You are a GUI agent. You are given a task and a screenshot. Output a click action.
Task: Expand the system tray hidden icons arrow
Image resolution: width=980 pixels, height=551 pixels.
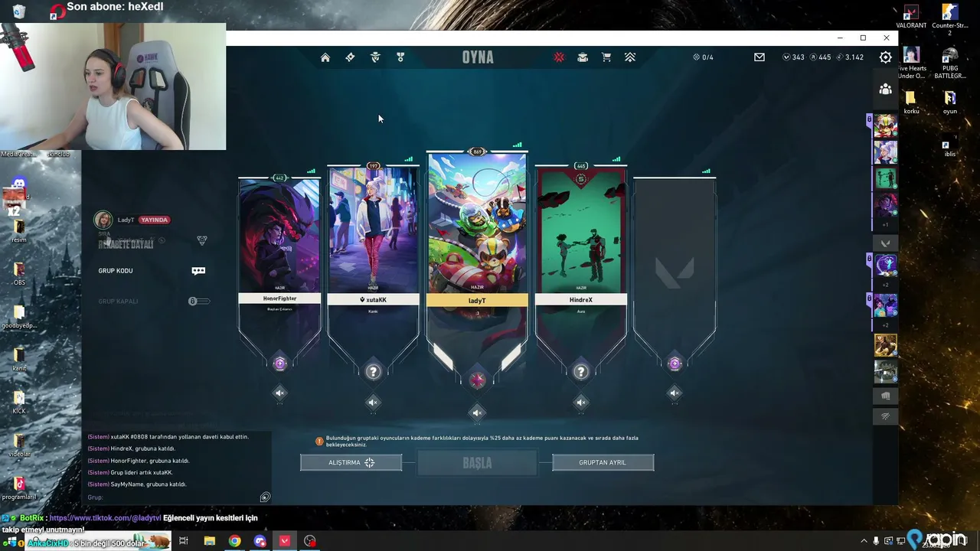[x=864, y=541]
